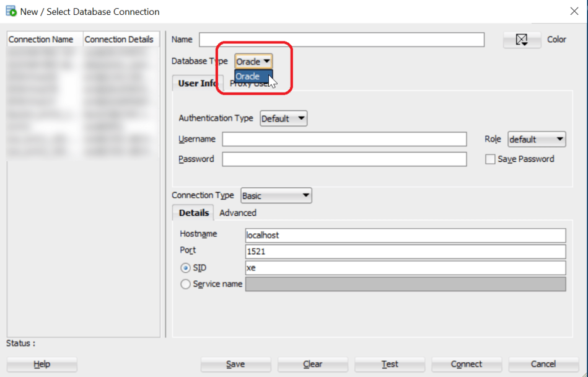The width and height of the screenshot is (588, 377).
Task: Click the Cancel button
Action: 543,364
